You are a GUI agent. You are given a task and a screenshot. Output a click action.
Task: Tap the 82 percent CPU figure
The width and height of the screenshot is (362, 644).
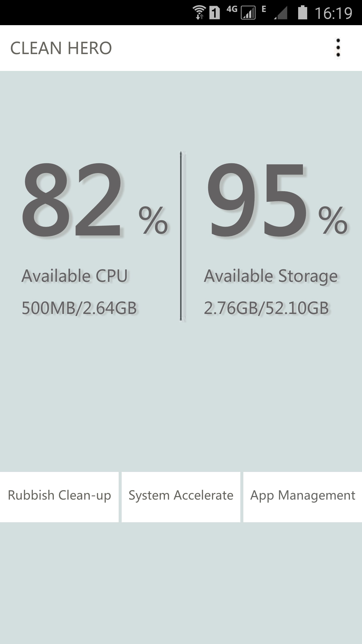(73, 200)
